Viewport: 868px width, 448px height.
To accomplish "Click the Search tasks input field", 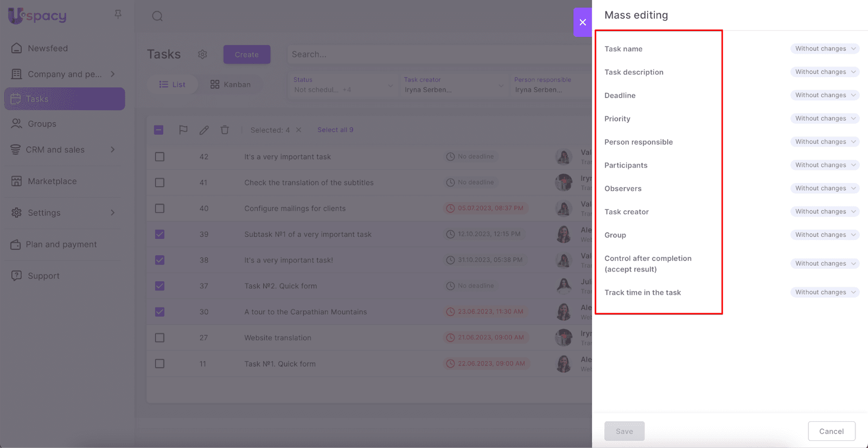I will pyautogui.click(x=434, y=54).
